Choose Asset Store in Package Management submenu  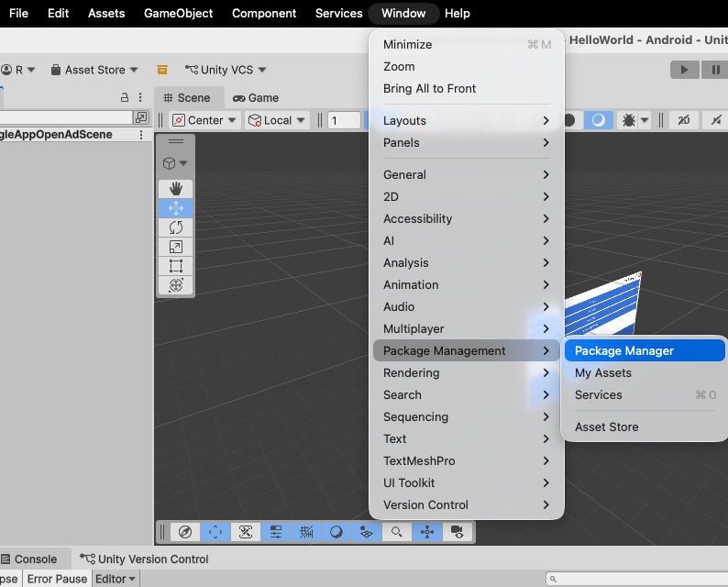coord(645,426)
